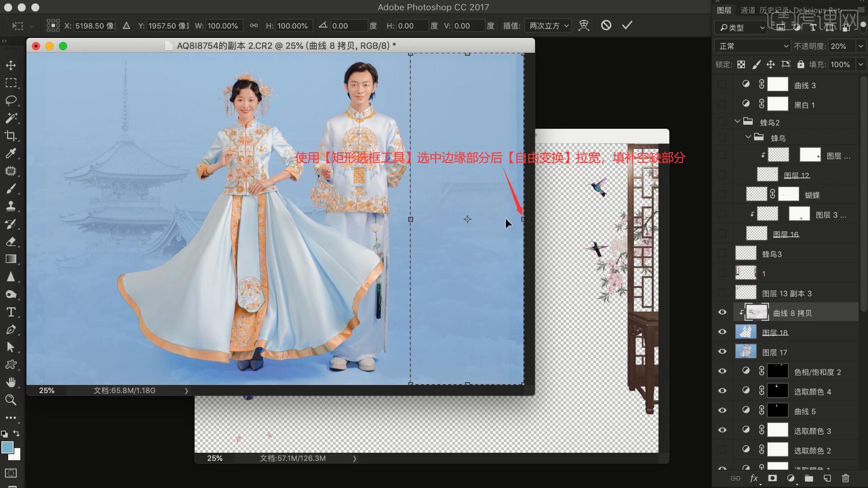Screen dimensions: 868x488
Task: Delete layer with the trash icon
Action: pos(845,478)
